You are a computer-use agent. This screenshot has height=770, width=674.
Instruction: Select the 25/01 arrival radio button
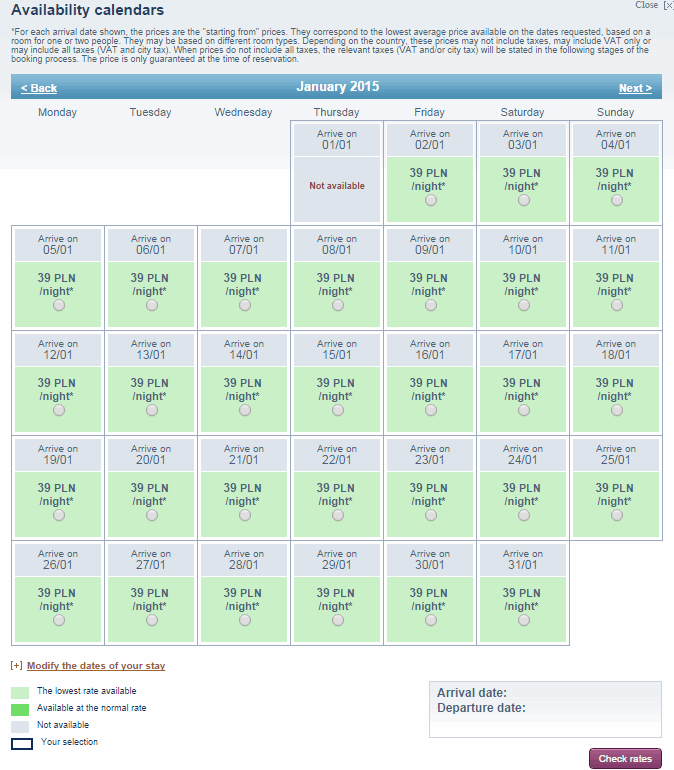(x=617, y=516)
